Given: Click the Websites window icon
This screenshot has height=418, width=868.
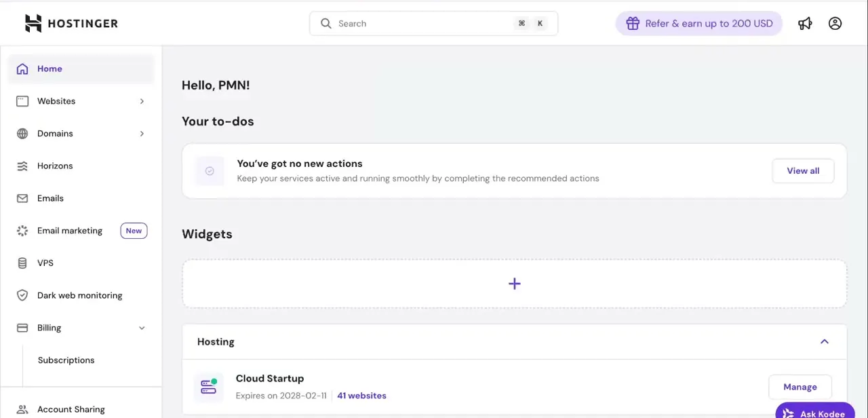Looking at the screenshot, I should pos(22,101).
